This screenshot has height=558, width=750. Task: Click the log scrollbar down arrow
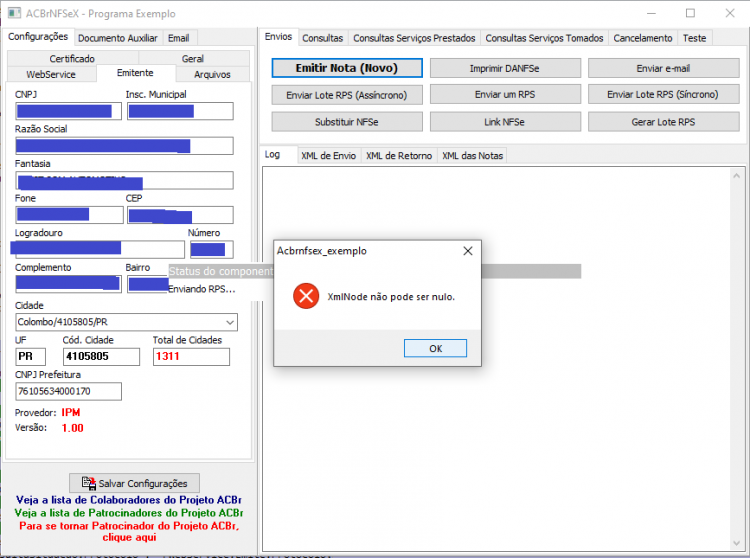737,543
